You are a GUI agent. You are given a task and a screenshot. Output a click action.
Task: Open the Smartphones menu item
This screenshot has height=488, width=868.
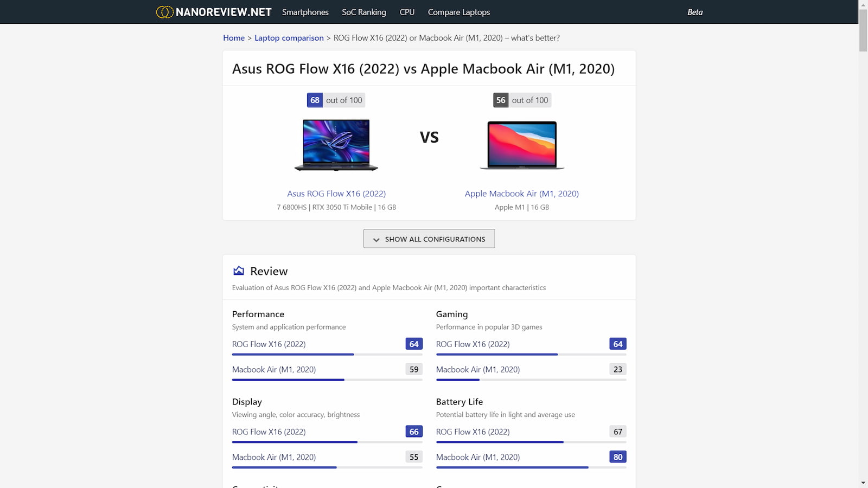point(305,12)
